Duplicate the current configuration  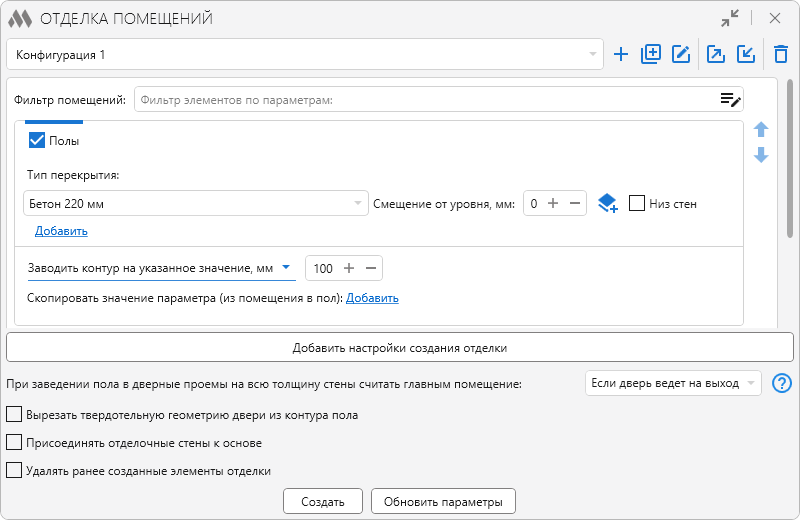651,54
